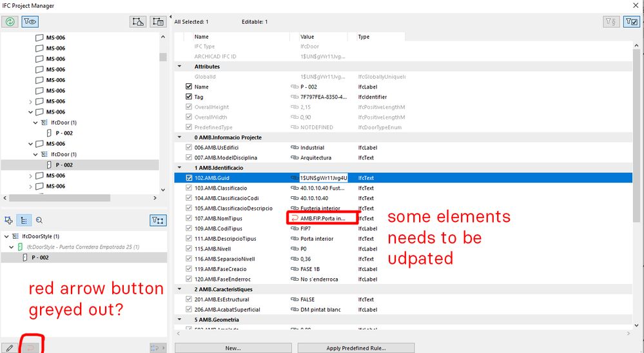Toggle checkbox for 006.AMB.UsEdifici
644x353 pixels.
(x=188, y=148)
